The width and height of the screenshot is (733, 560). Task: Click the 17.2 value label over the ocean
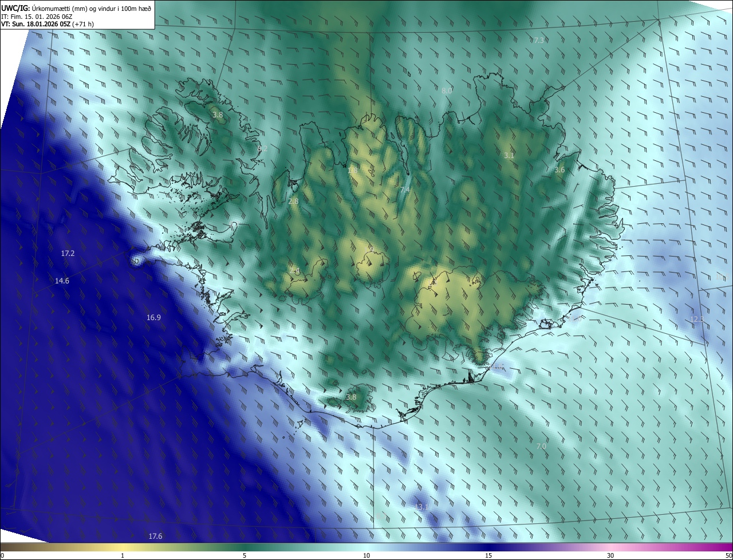coord(68,253)
